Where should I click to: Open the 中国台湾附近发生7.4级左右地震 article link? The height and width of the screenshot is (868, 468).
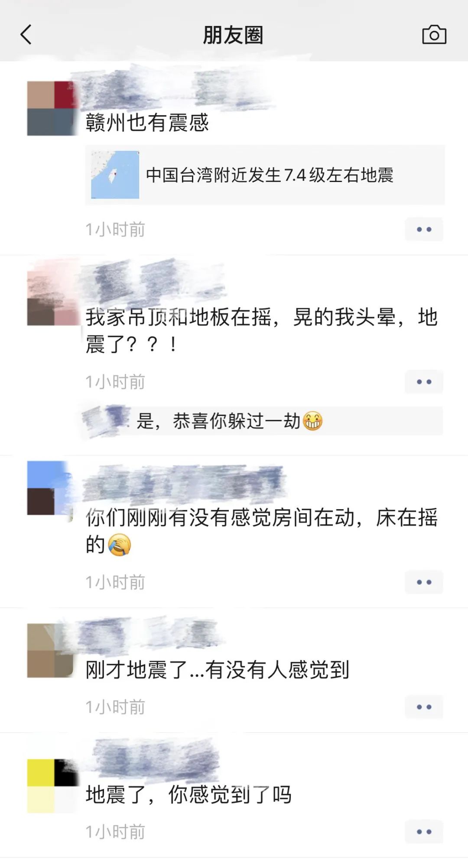(265, 175)
